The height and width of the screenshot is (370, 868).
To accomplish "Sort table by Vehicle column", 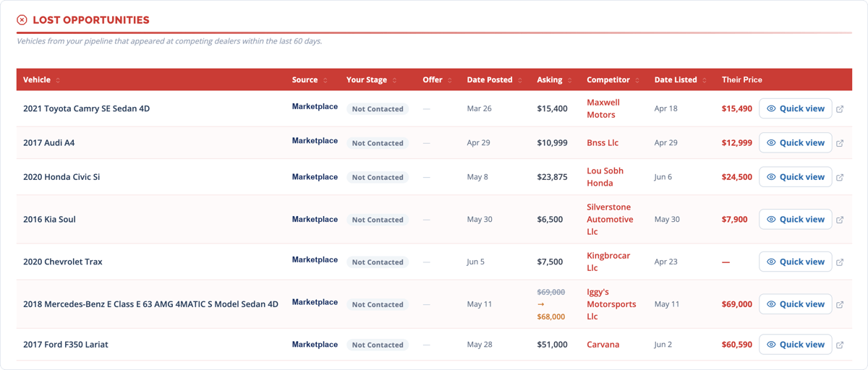I will click(x=42, y=79).
